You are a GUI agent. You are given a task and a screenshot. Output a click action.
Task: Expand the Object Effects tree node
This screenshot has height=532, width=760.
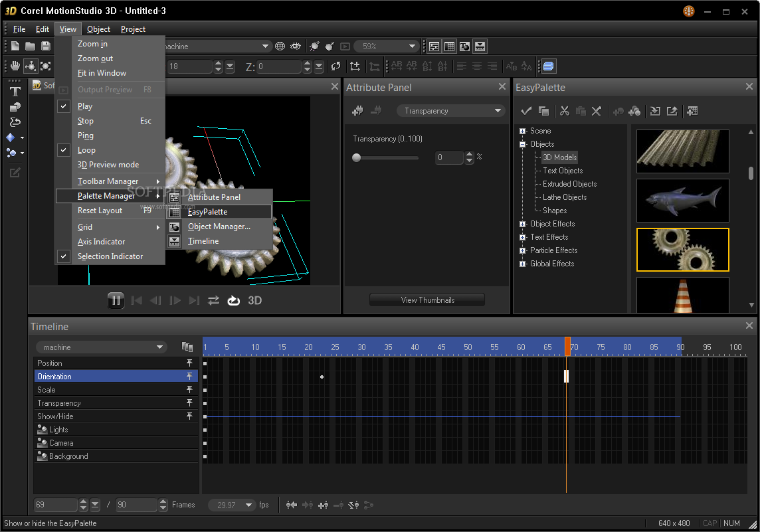click(522, 224)
